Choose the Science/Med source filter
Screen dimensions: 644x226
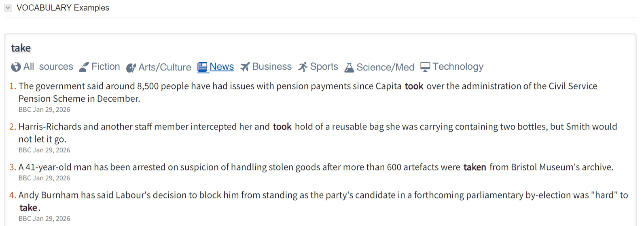pos(385,67)
